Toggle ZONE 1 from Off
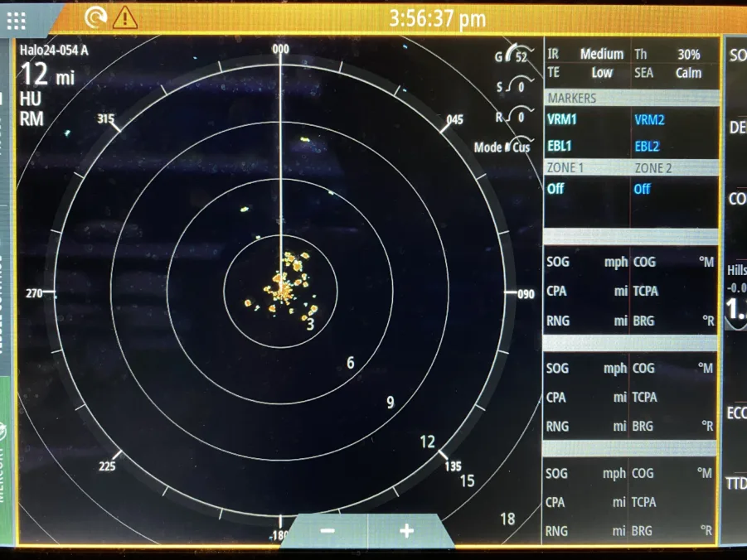 [x=555, y=189]
